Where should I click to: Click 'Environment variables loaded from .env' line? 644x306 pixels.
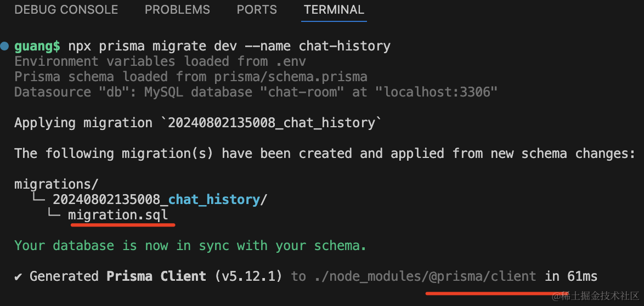(x=160, y=61)
